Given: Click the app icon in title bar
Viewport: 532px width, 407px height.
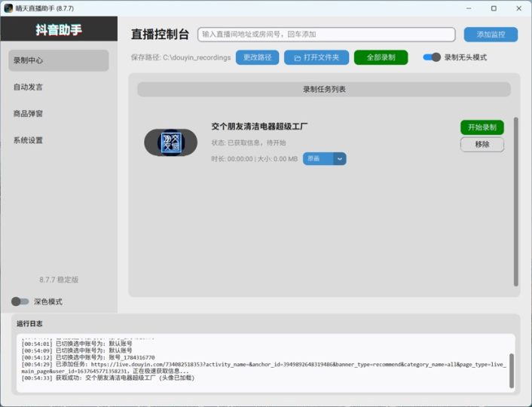Looking at the screenshot, I should [8, 8].
